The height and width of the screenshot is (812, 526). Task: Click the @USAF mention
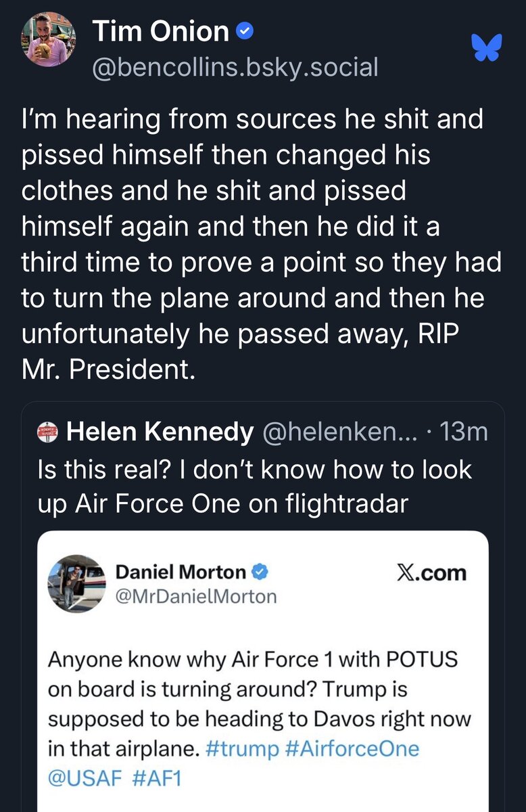[84, 777]
